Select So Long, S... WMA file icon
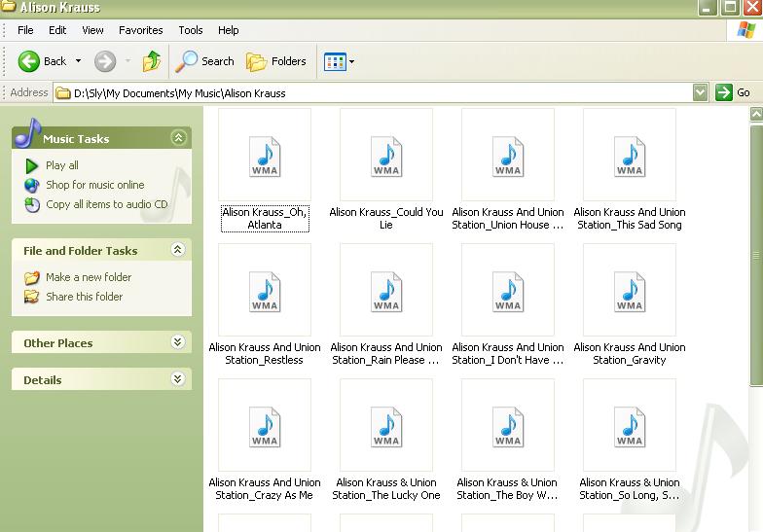This screenshot has width=763, height=532. tap(630, 427)
